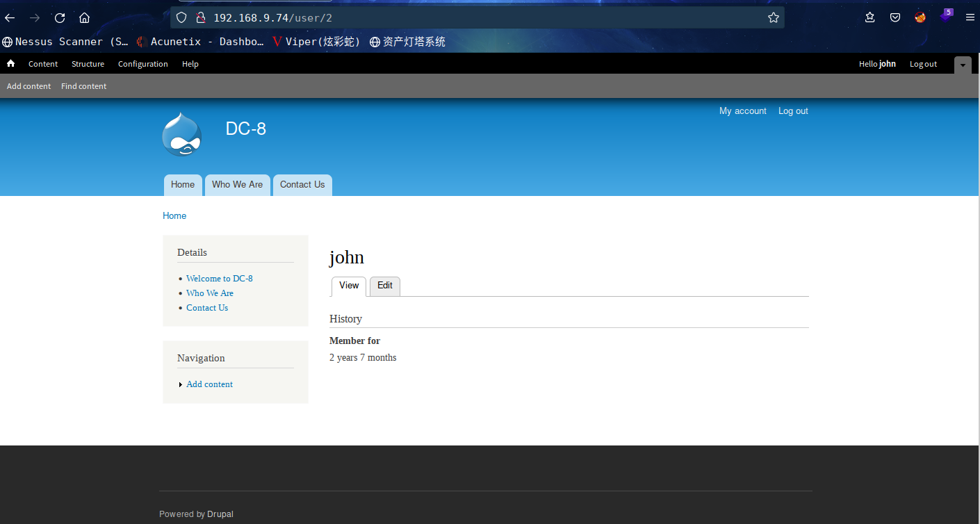
Task: Open Contact Us sidebar link
Action: [x=207, y=308]
